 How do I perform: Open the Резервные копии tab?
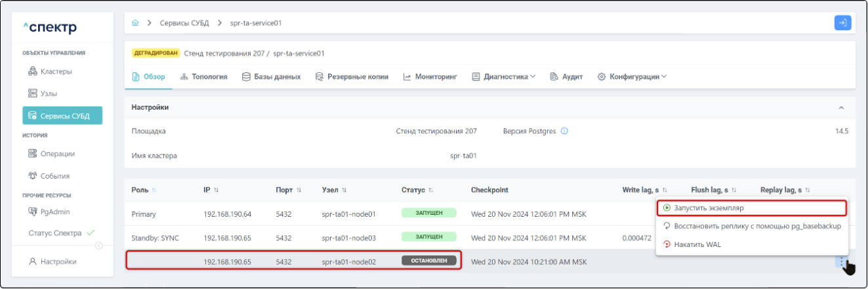(352, 77)
